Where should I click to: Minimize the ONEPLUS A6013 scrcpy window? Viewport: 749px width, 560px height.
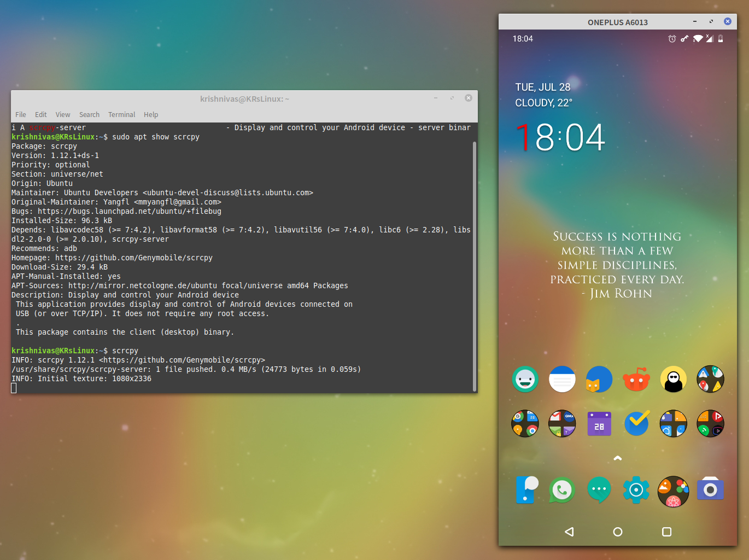pyautogui.click(x=695, y=22)
